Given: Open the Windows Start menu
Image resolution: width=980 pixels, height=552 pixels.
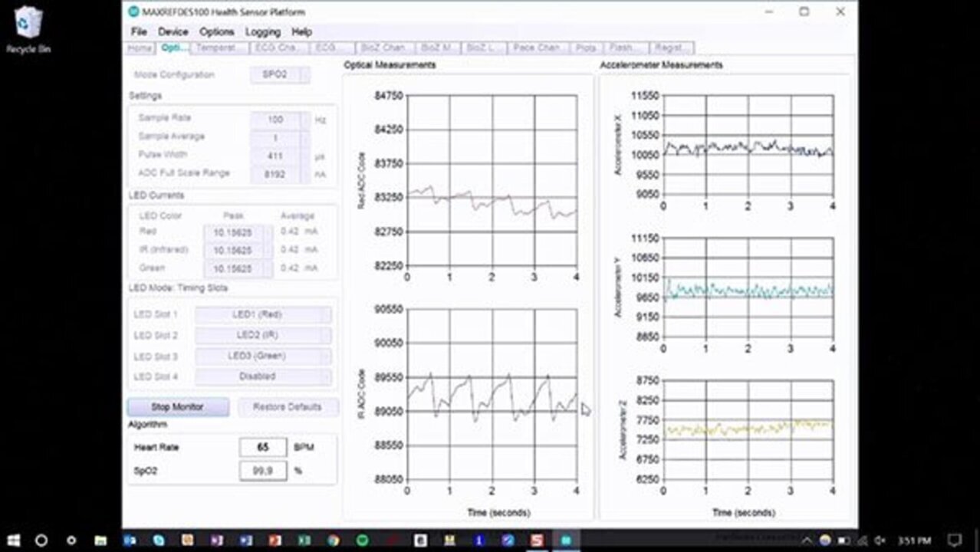Looking at the screenshot, I should coord(13,540).
